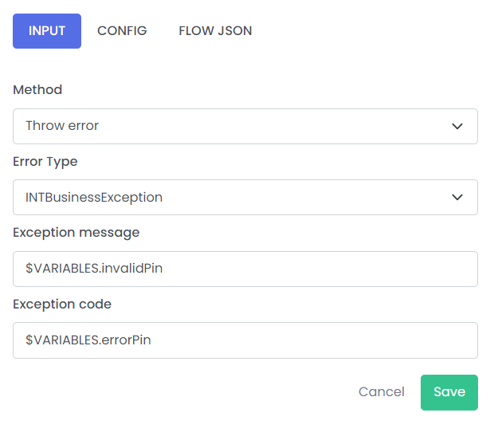Click the Throw error selected value

[62, 126]
